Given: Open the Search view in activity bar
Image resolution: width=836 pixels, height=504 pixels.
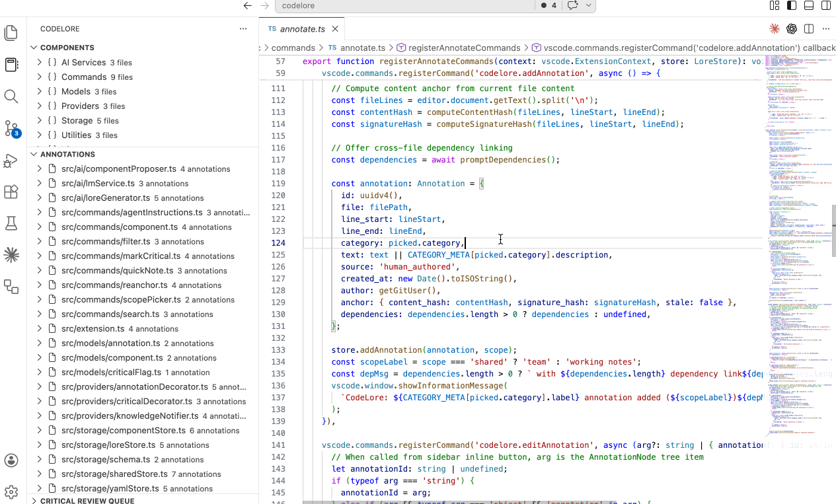Looking at the screenshot, I should (x=11, y=96).
